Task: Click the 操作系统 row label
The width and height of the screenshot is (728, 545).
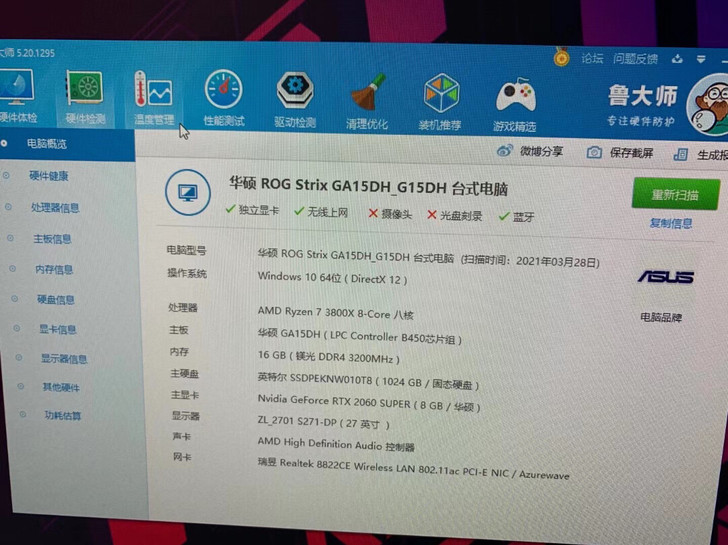Action: click(x=187, y=273)
